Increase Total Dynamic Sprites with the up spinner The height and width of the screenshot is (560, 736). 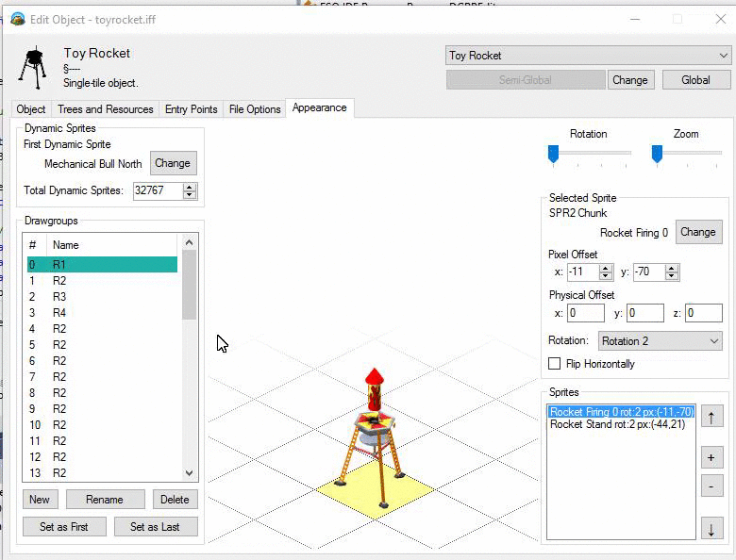tap(190, 187)
